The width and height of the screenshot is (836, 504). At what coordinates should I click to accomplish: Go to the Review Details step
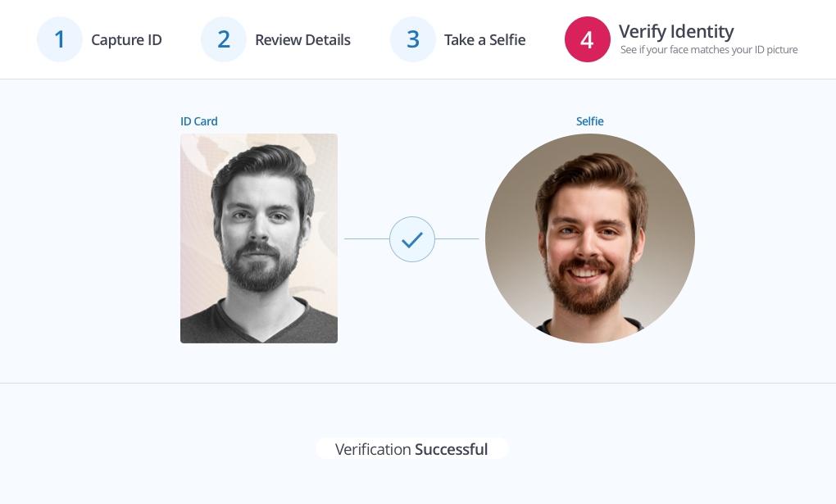click(302, 40)
